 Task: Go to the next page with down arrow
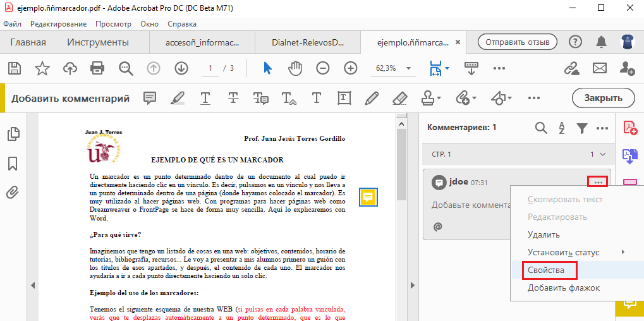181,68
